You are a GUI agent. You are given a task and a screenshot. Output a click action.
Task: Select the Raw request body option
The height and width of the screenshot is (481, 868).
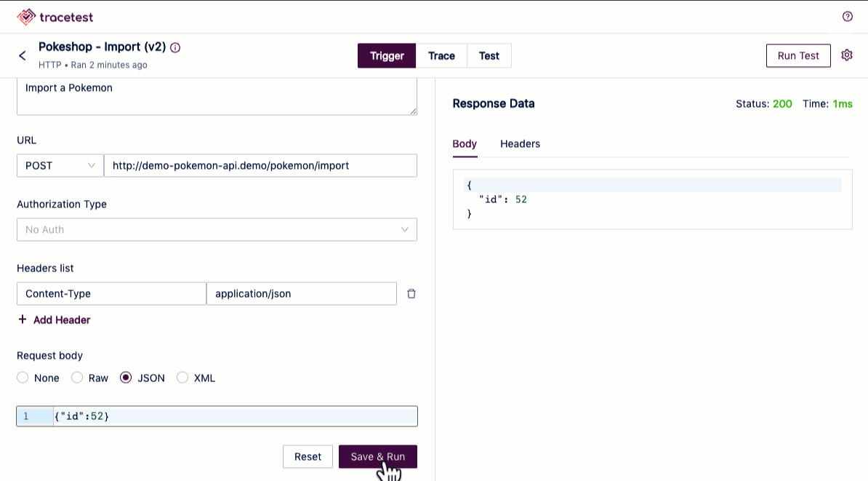[77, 378]
